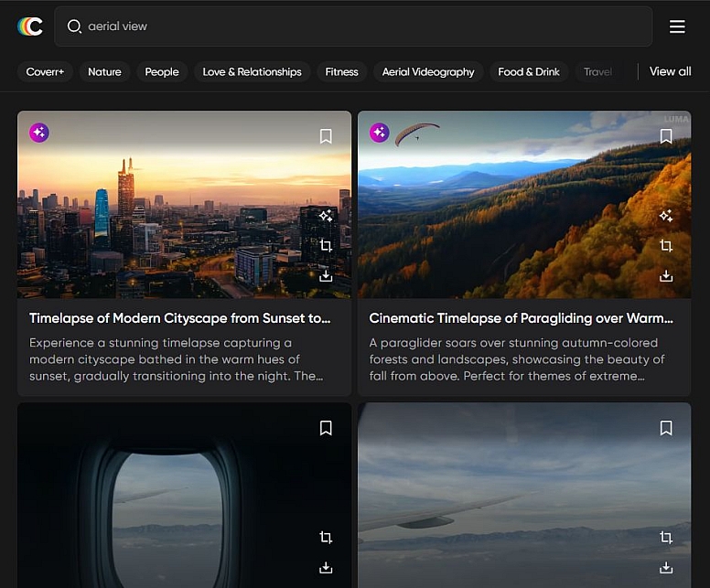
Task: Download the airplane window video
Action: click(x=326, y=567)
